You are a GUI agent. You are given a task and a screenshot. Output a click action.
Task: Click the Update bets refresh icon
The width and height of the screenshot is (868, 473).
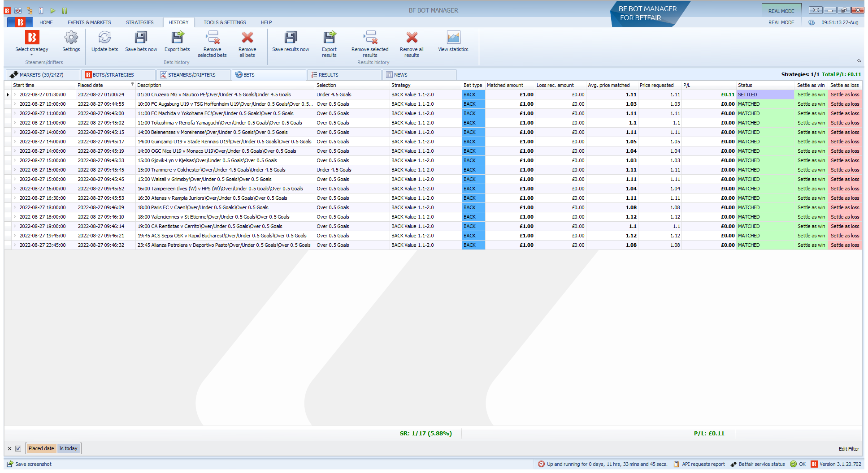pos(104,38)
